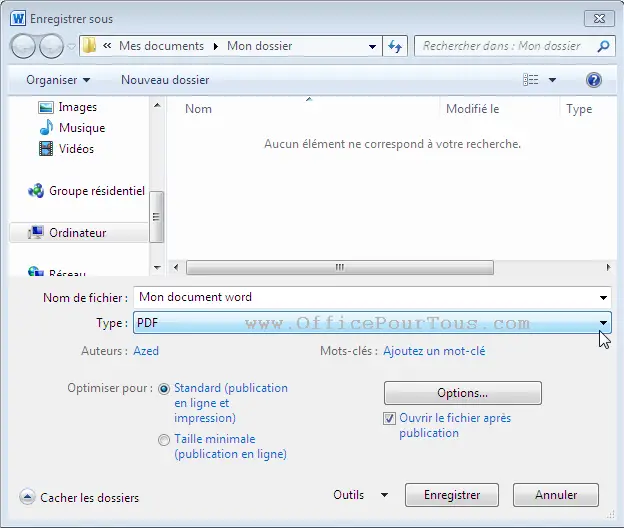
Task: Click the double chevron in address bar
Action: tap(107, 46)
